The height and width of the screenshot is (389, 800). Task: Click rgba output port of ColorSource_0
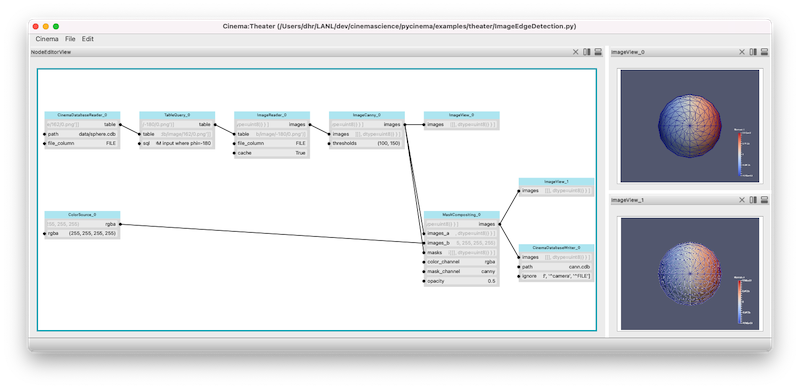coord(120,224)
